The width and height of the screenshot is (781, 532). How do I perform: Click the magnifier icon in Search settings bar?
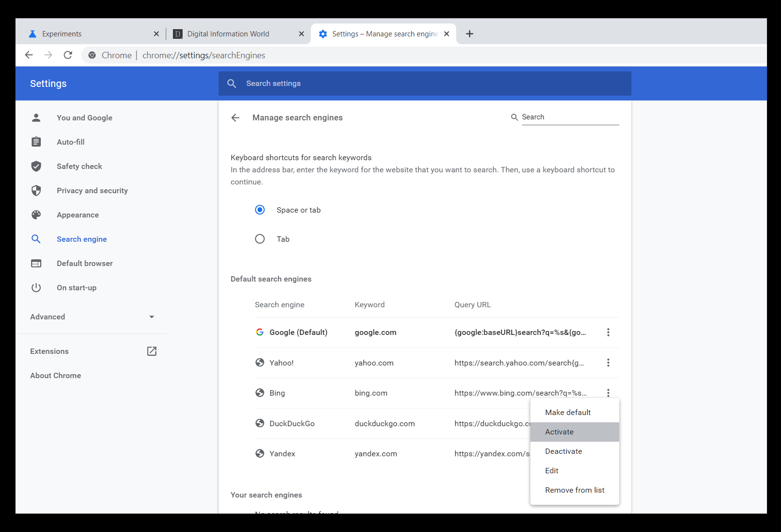coord(232,83)
